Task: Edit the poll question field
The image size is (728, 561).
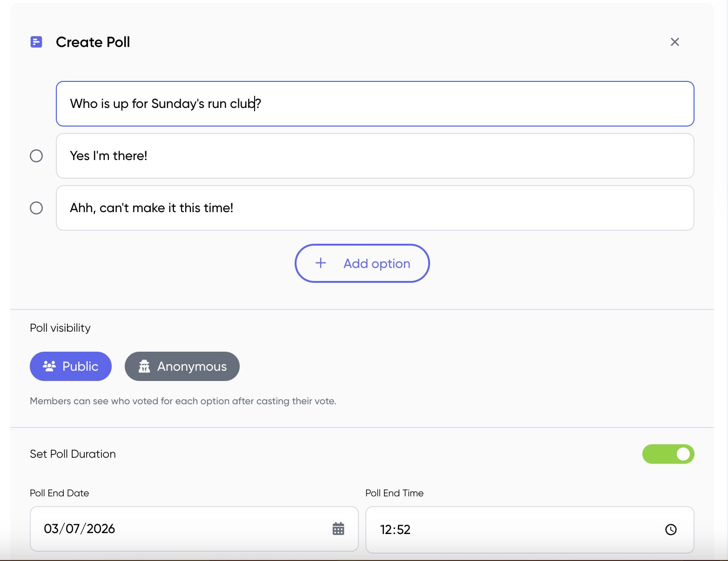Action: (375, 104)
